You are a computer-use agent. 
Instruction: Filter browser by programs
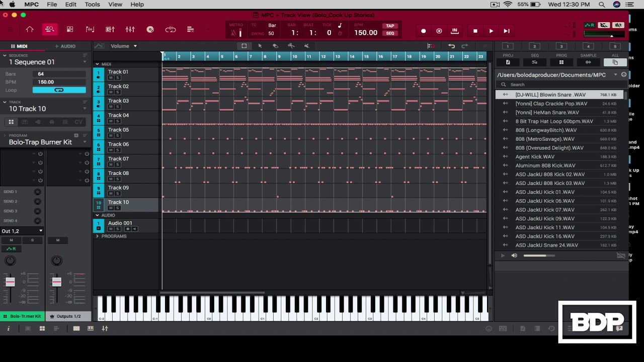click(561, 62)
